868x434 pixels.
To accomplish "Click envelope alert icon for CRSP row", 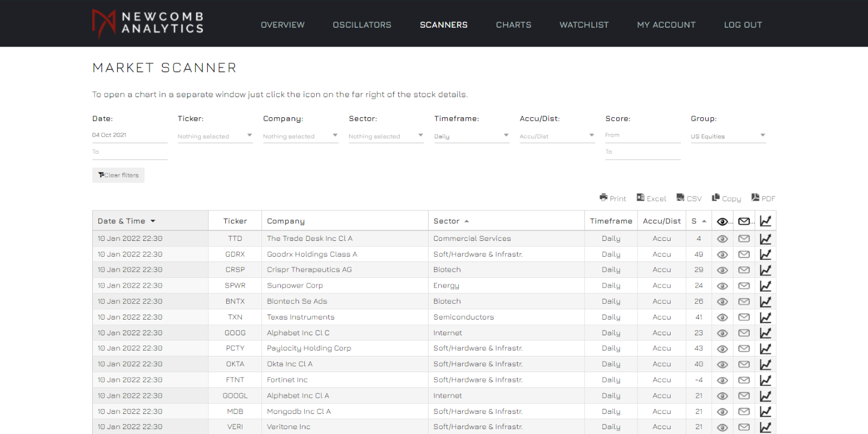I will tap(744, 270).
